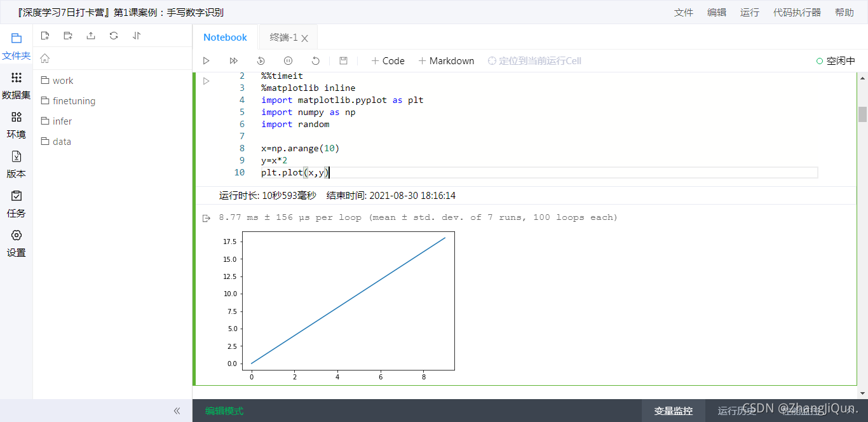Viewport: 868px width, 422px height.
Task: Upload a file to the workspace
Action: click(91, 36)
